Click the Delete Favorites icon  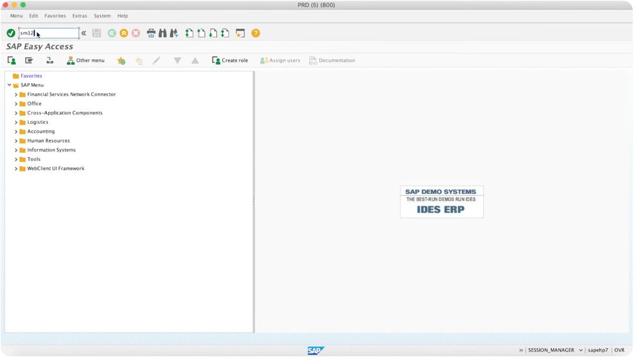pos(139,60)
